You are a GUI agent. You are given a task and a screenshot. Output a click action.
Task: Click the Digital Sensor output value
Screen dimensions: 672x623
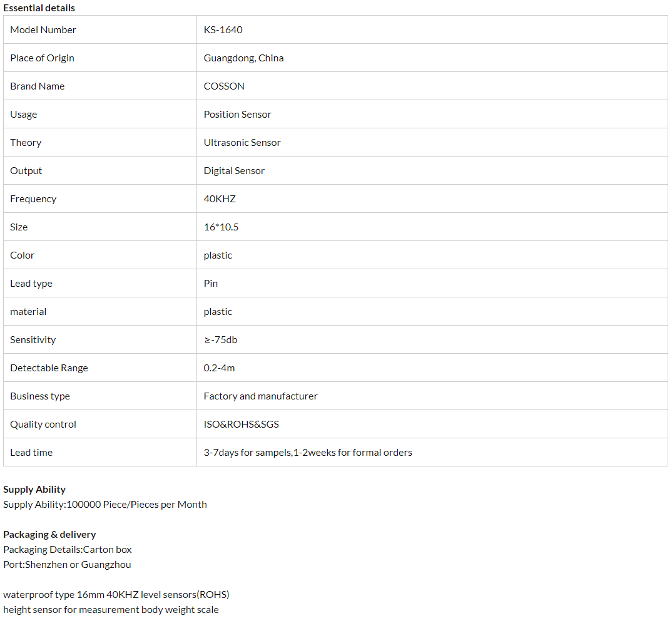(234, 171)
